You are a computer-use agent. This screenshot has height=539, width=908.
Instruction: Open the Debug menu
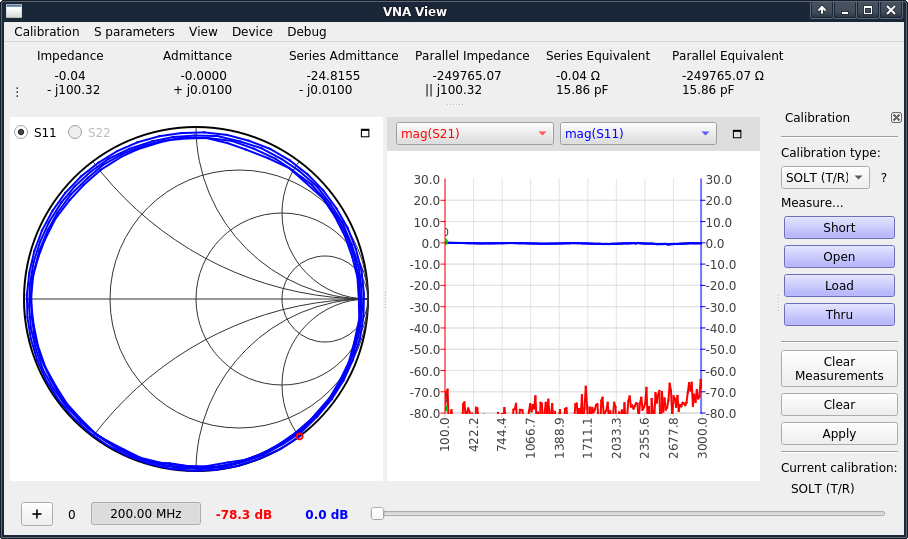pyautogui.click(x=307, y=31)
